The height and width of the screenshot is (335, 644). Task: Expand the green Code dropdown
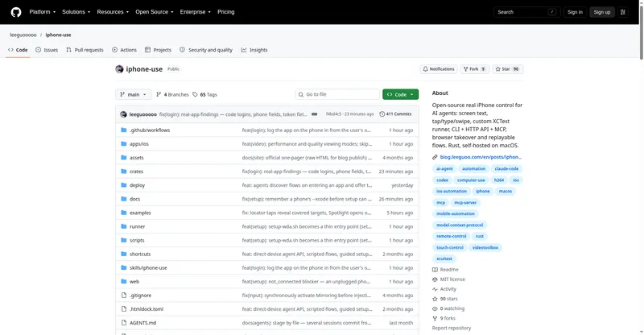click(400, 94)
